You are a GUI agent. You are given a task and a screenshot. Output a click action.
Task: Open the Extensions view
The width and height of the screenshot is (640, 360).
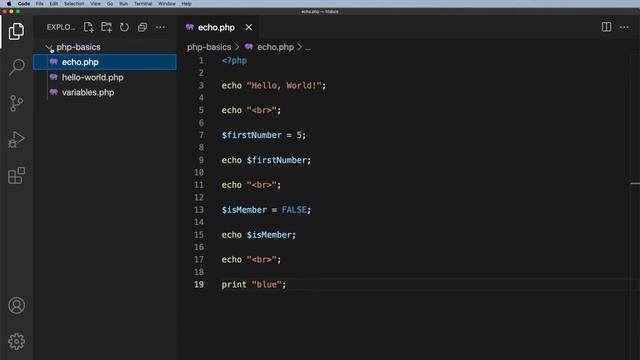16,176
